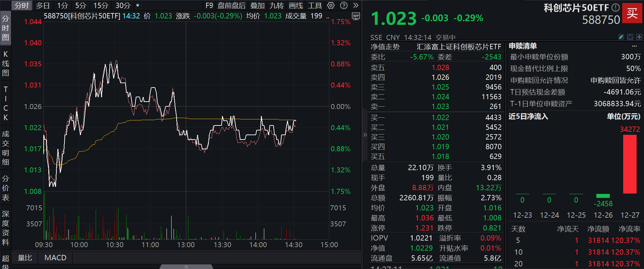Select the 1分 period tab

click(62, 5)
